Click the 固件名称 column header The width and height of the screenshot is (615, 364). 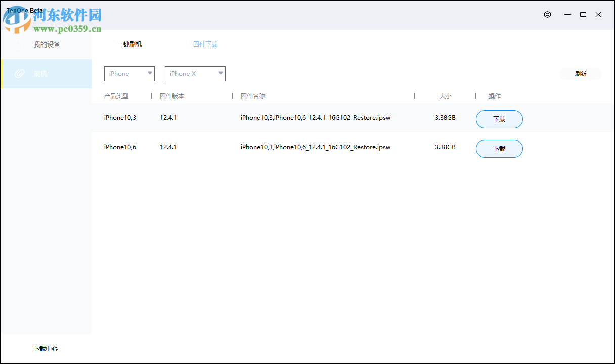(x=253, y=96)
